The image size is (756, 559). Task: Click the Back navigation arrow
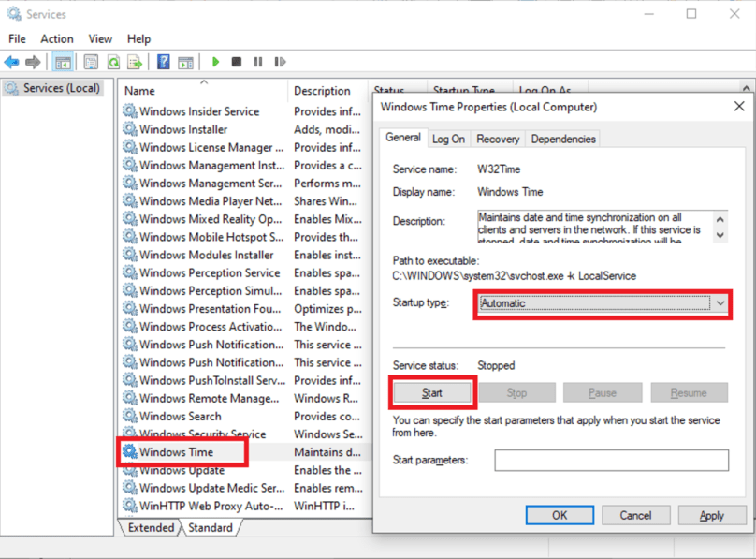[x=11, y=62]
